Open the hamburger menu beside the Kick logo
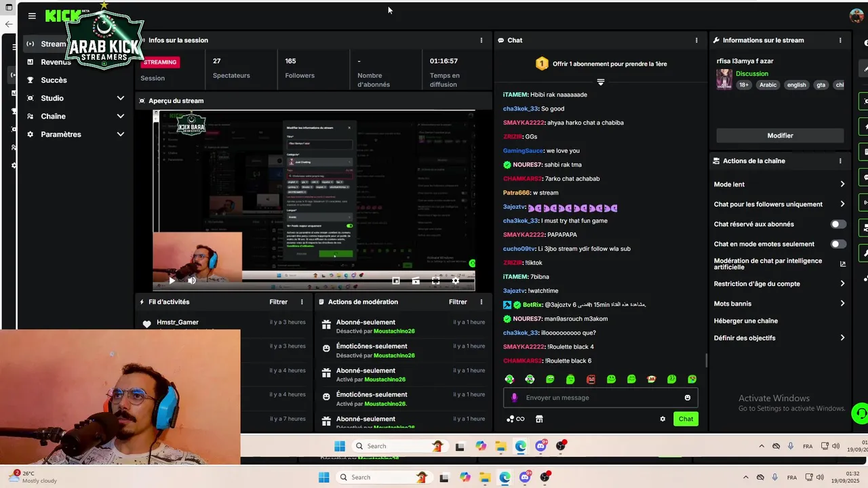This screenshot has width=868, height=488. (32, 16)
